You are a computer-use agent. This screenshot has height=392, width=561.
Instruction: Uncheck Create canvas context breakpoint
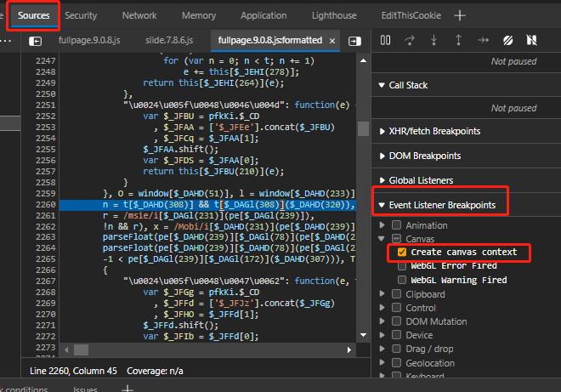[402, 252]
